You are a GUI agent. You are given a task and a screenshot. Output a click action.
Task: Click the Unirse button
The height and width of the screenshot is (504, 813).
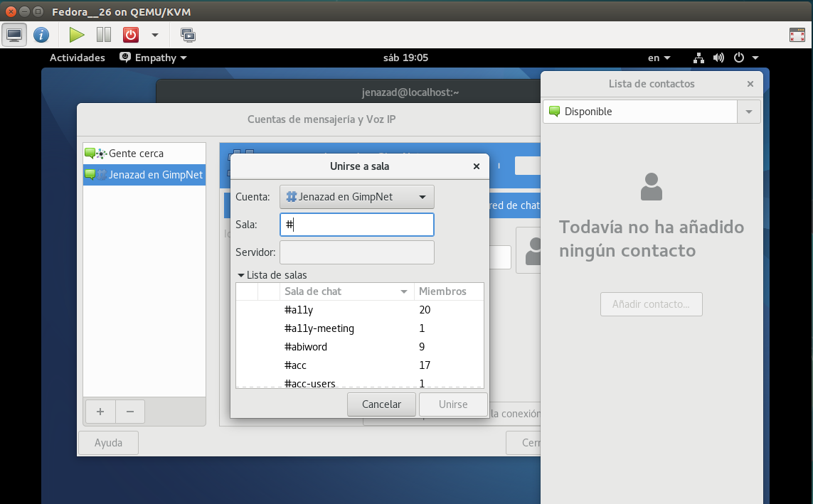(453, 404)
